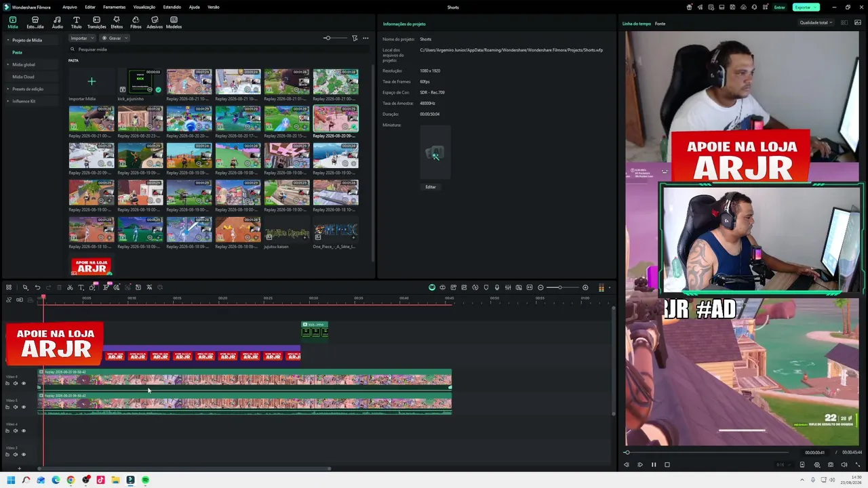Expand Presets de edição in sidebar
868x488 pixels.
[x=8, y=89]
